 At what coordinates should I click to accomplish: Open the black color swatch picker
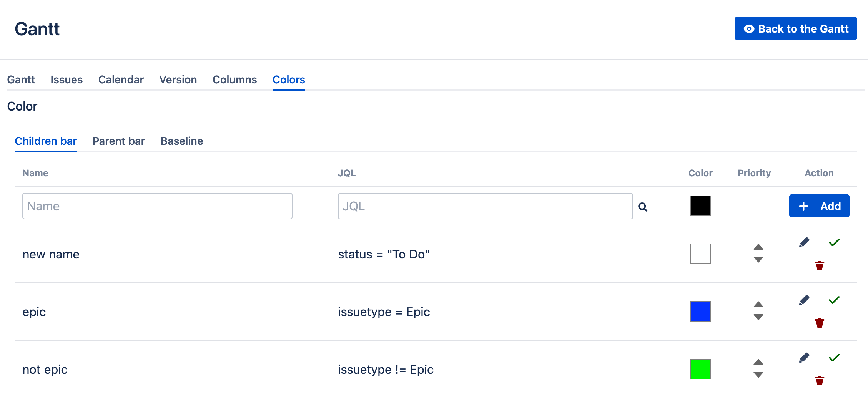pos(700,206)
